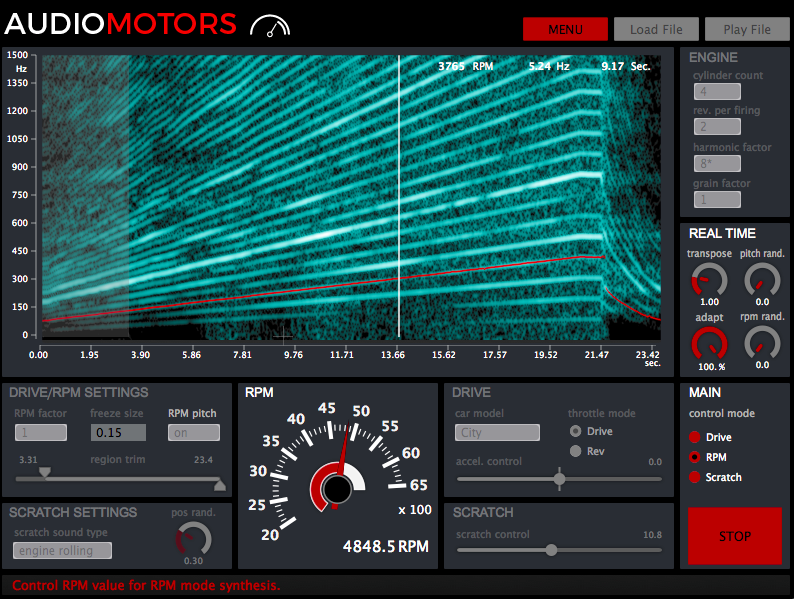This screenshot has width=794, height=599.
Task: Open the car model City dropdown
Action: click(497, 432)
